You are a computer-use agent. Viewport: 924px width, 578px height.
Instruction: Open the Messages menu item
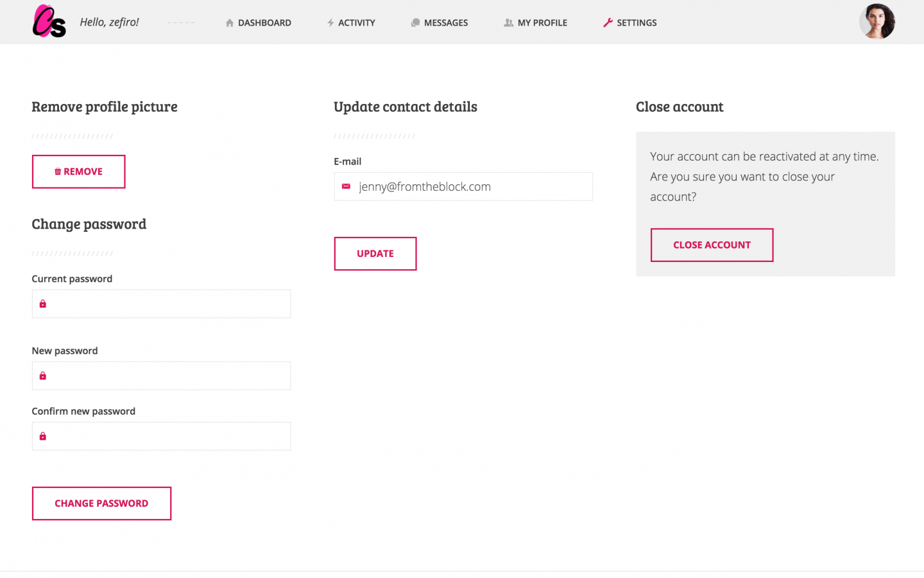pos(440,23)
